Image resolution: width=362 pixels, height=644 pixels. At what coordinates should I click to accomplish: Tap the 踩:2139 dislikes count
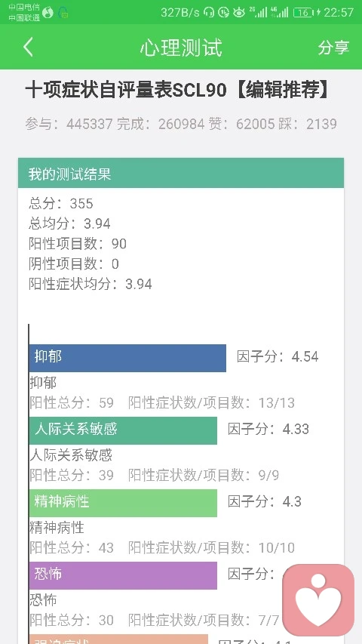[308, 124]
